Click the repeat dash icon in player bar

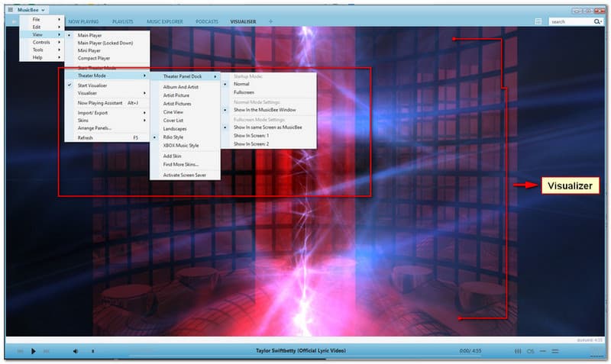click(x=543, y=351)
